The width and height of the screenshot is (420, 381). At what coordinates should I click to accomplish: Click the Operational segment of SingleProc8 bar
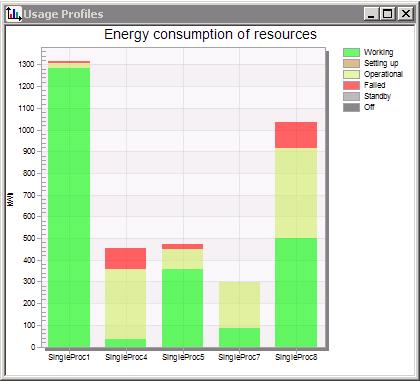click(x=296, y=193)
